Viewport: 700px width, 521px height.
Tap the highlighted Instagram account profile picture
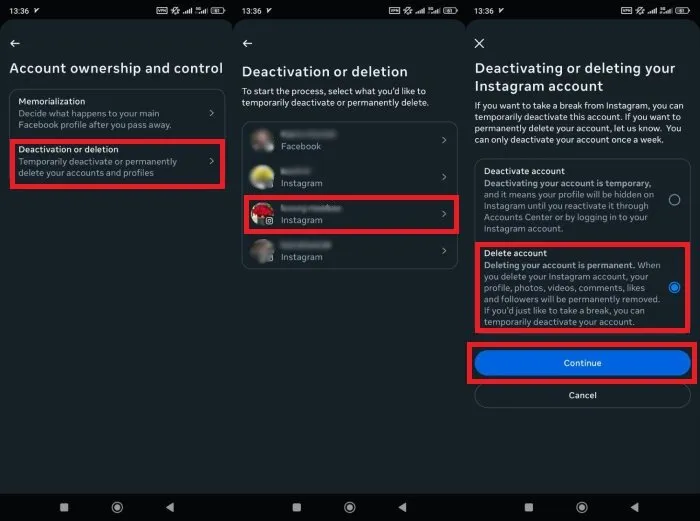point(263,213)
